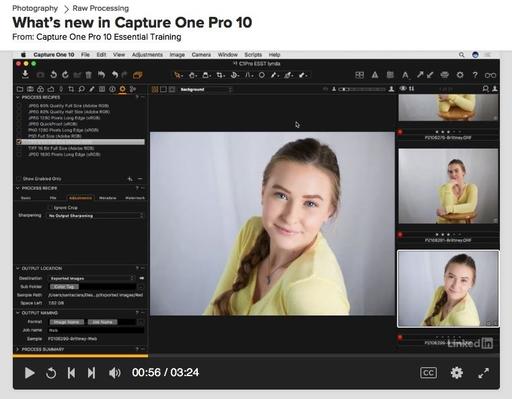Collapse the Process Recipe panel

tap(18, 188)
